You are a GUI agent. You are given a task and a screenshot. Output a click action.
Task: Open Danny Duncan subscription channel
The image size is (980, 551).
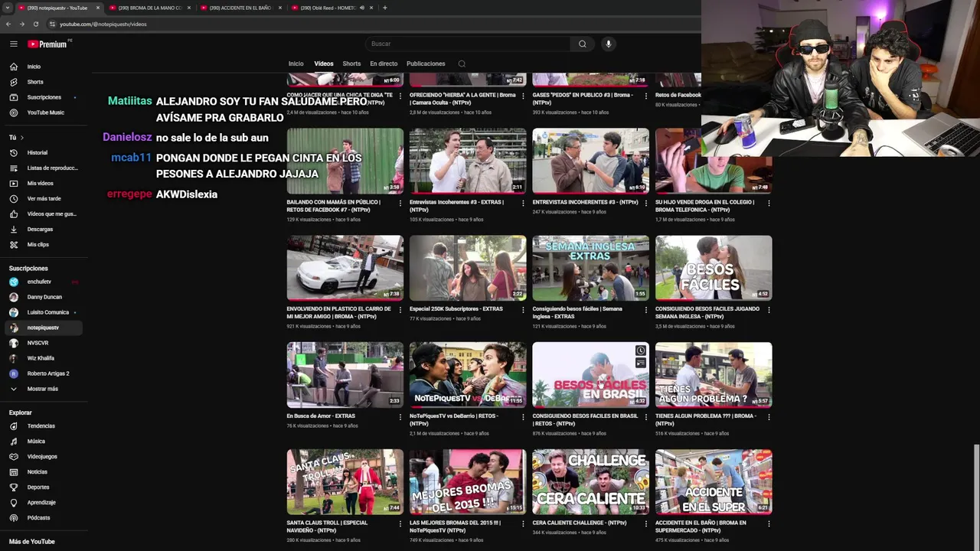pyautogui.click(x=44, y=297)
